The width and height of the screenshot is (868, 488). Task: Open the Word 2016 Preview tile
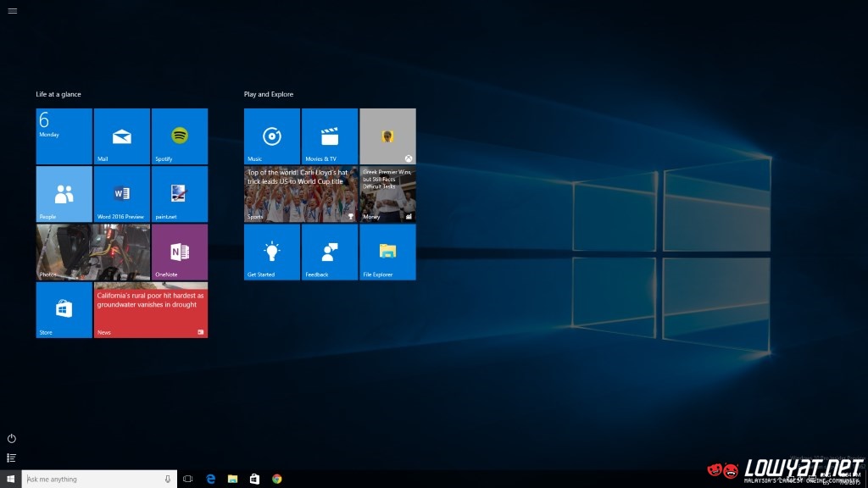point(121,194)
